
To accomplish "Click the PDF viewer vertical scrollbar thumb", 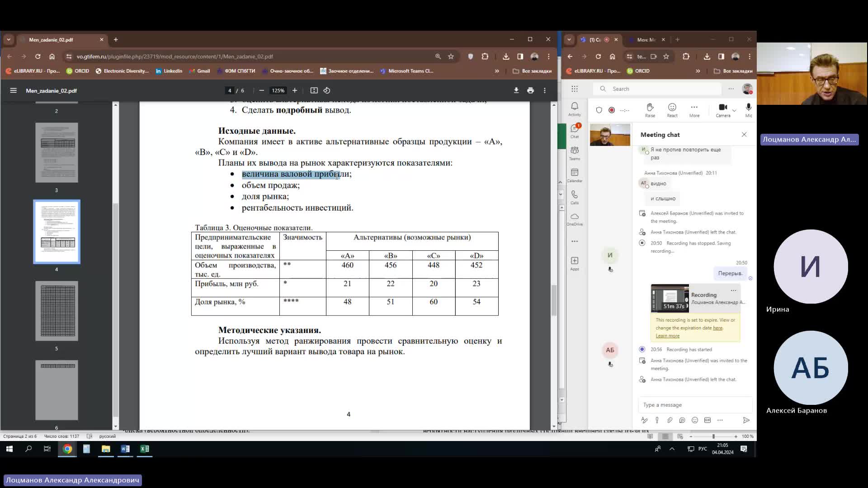I will click(x=554, y=300).
